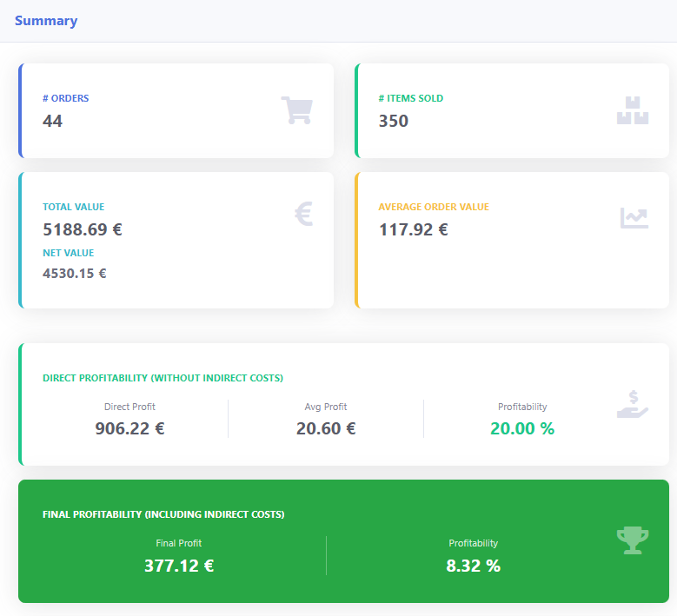
Task: Click the 'Direct Profit' label
Action: pos(129,407)
